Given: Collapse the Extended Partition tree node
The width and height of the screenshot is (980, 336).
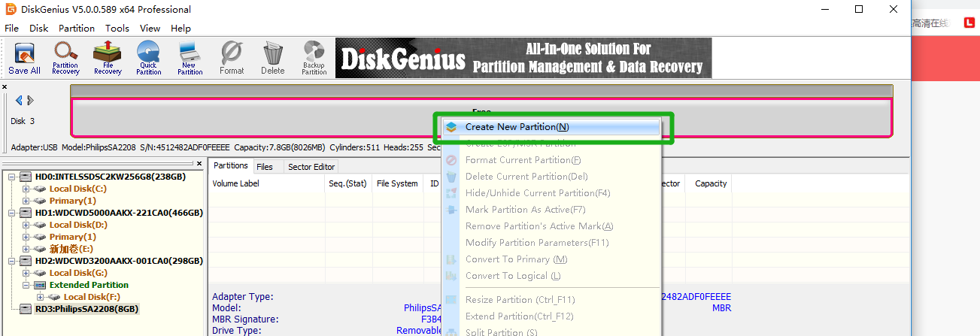Looking at the screenshot, I should 26,285.
